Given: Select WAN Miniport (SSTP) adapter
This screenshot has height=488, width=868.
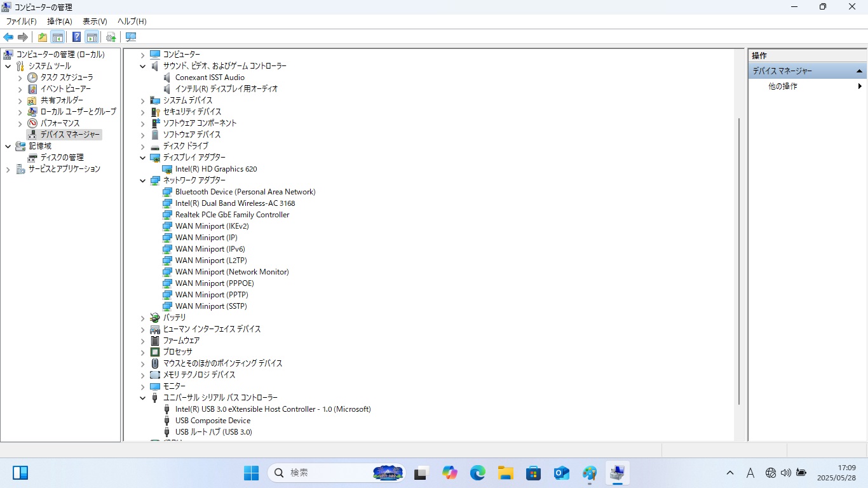Looking at the screenshot, I should pyautogui.click(x=211, y=306).
